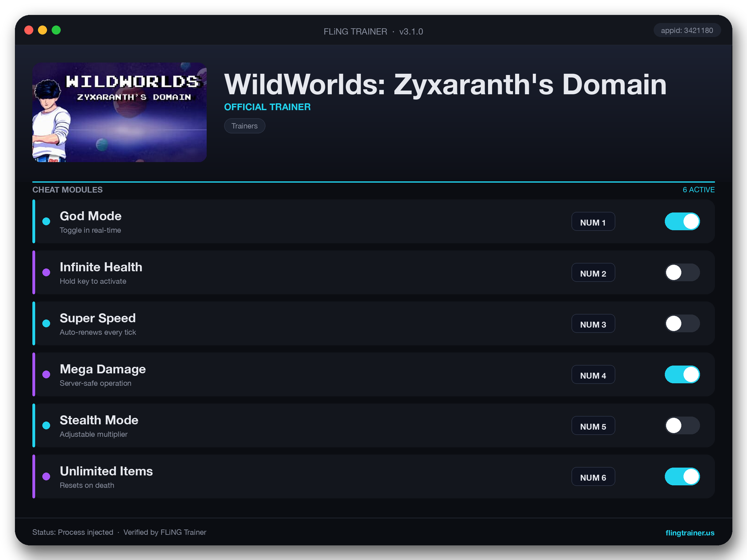Click the OFFICIAL TRAINER subtitle

click(x=267, y=107)
